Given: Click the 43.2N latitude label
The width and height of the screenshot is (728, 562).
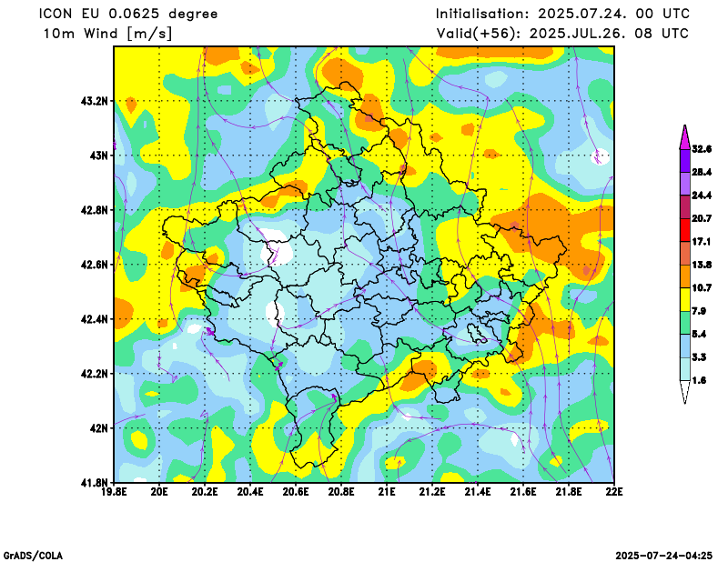Looking at the screenshot, I should click(x=95, y=101).
